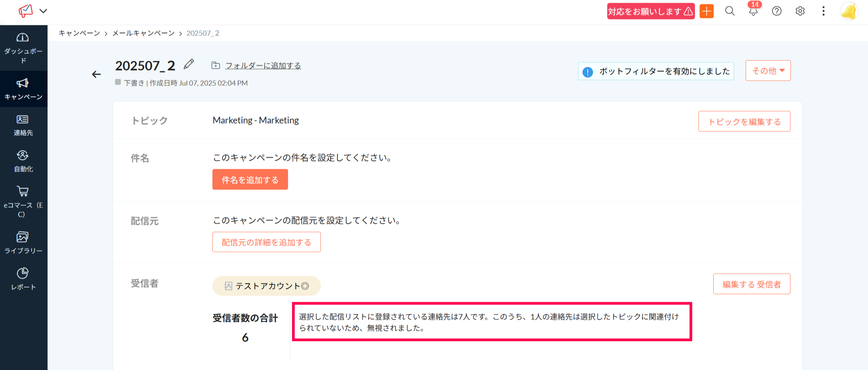Click the user profile avatar

849,11
